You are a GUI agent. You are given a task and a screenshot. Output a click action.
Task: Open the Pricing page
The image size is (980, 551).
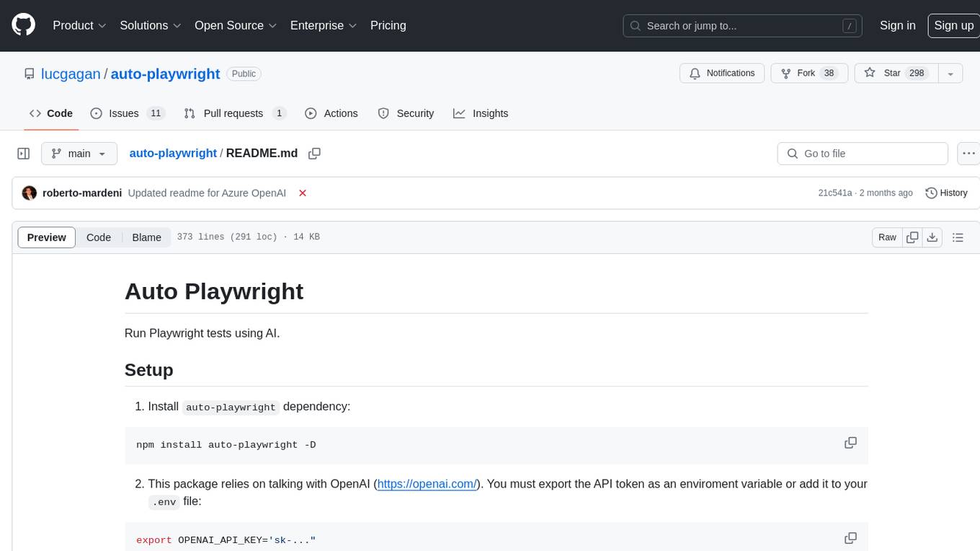(x=388, y=25)
